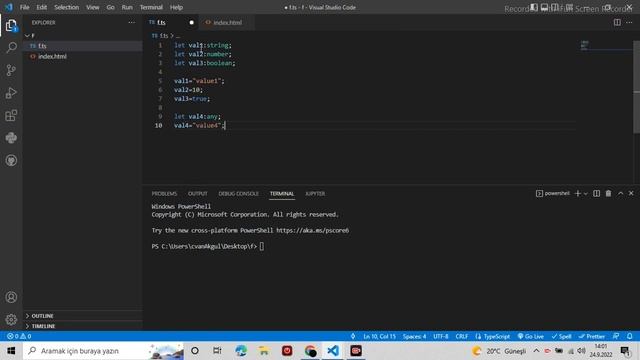The width and height of the screenshot is (640, 360).
Task: Split the editor to the right
Action: click(x=617, y=22)
